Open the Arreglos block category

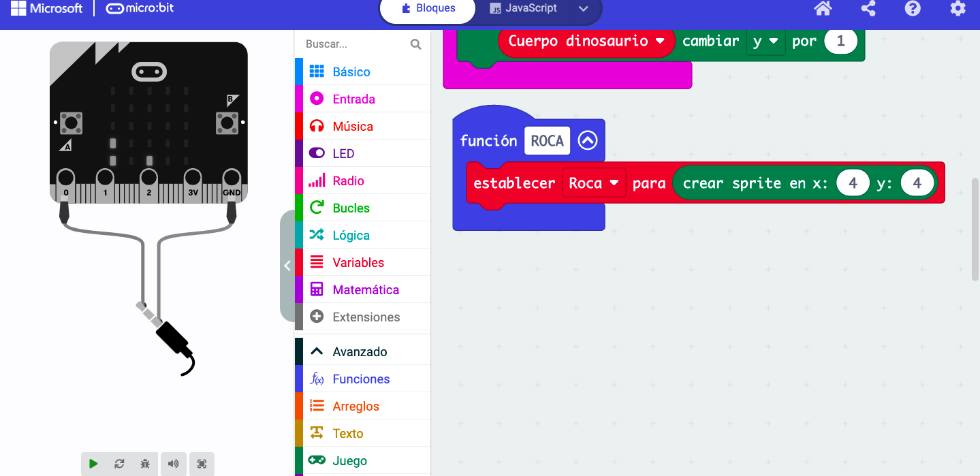[362, 406]
